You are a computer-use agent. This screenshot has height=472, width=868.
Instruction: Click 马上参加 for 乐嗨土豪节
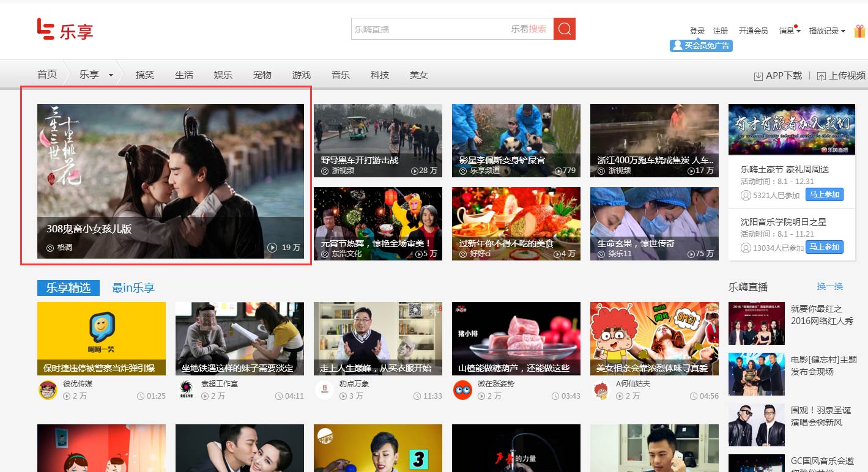tap(824, 195)
